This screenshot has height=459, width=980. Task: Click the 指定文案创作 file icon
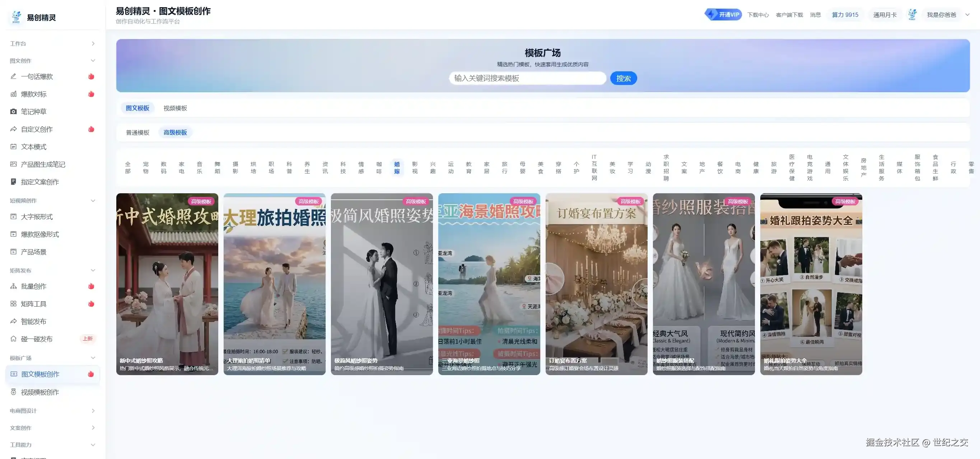(x=13, y=181)
